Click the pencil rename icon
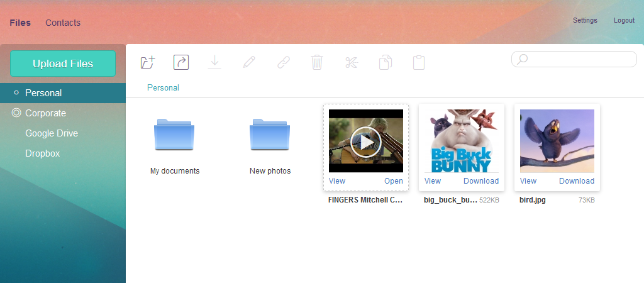This screenshot has height=283, width=644. pos(249,62)
